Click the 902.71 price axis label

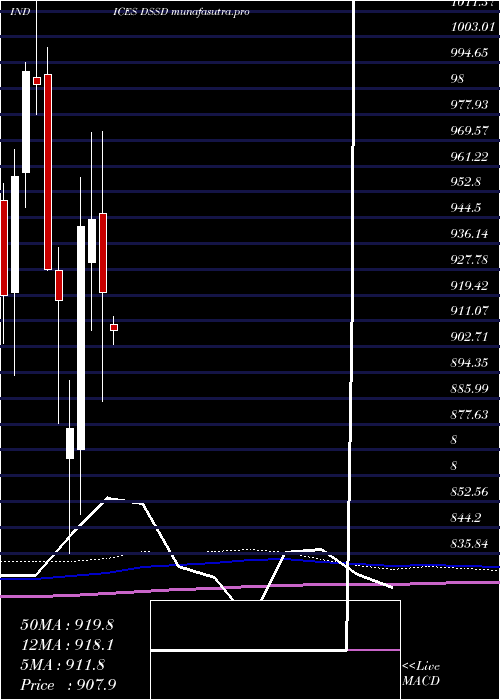click(x=469, y=337)
